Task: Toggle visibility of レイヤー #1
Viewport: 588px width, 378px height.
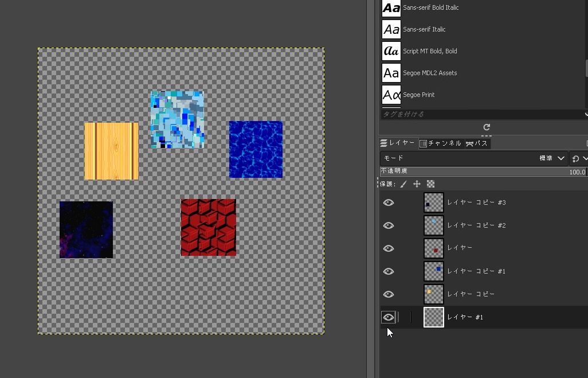Action: tap(389, 317)
